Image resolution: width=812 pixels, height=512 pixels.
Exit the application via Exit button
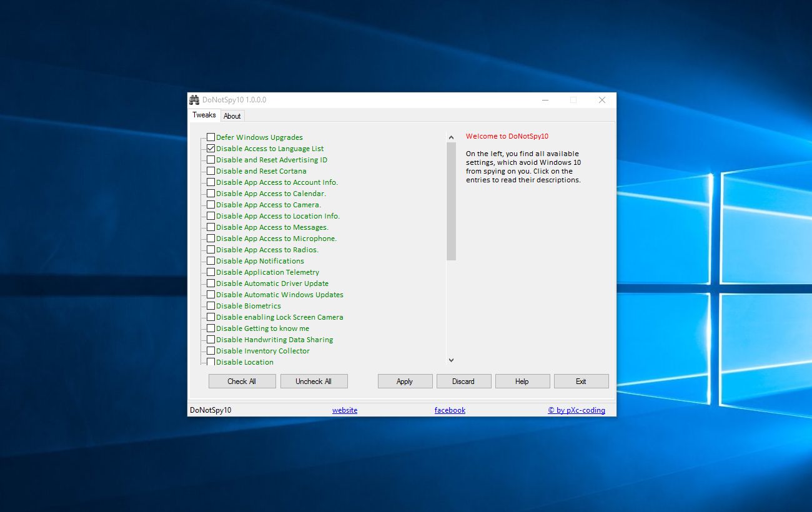pyautogui.click(x=581, y=382)
